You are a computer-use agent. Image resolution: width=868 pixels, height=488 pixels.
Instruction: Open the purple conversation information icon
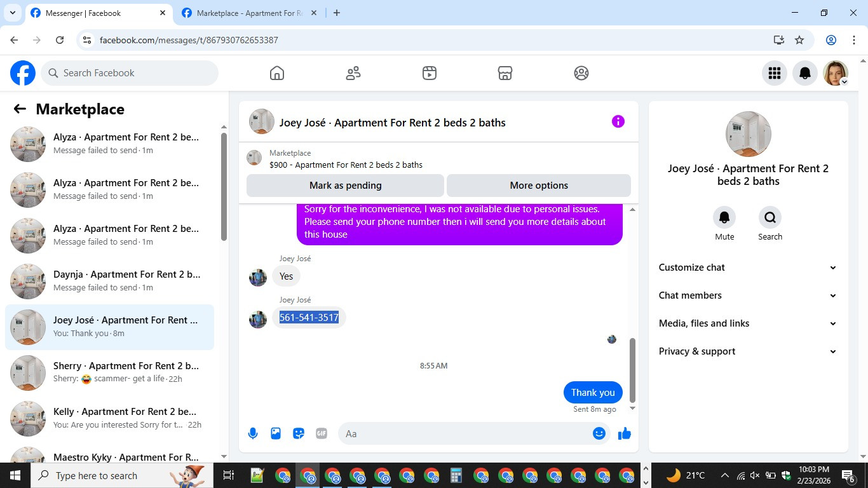point(618,121)
